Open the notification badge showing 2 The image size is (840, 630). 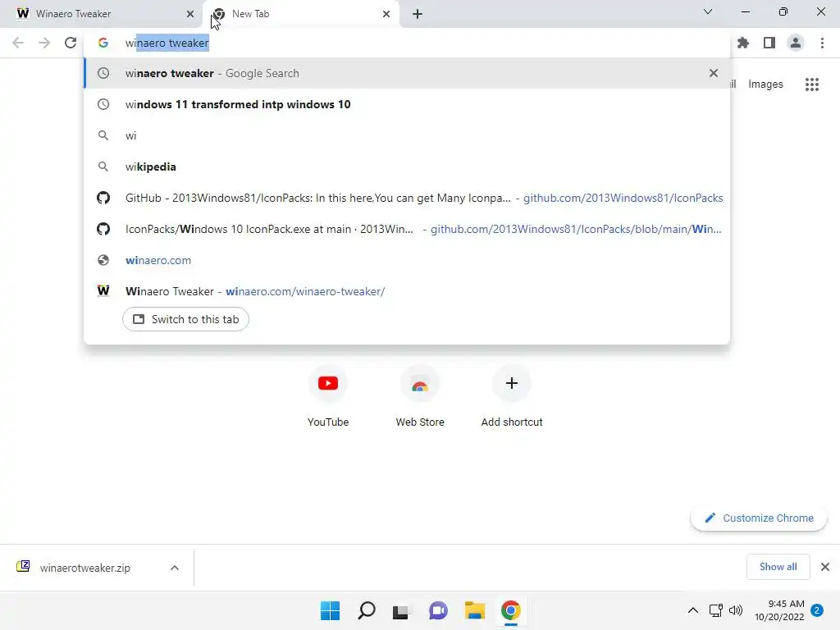pyautogui.click(x=817, y=610)
